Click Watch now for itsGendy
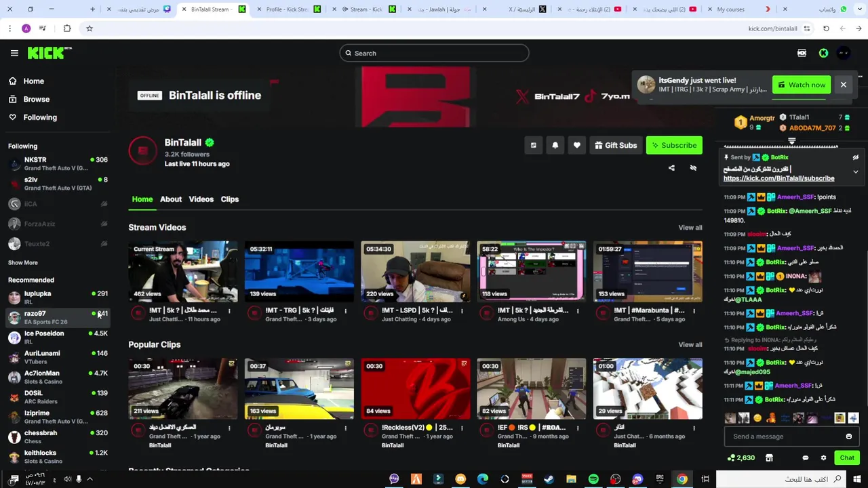Viewport: 868px width, 488px height. click(801, 85)
